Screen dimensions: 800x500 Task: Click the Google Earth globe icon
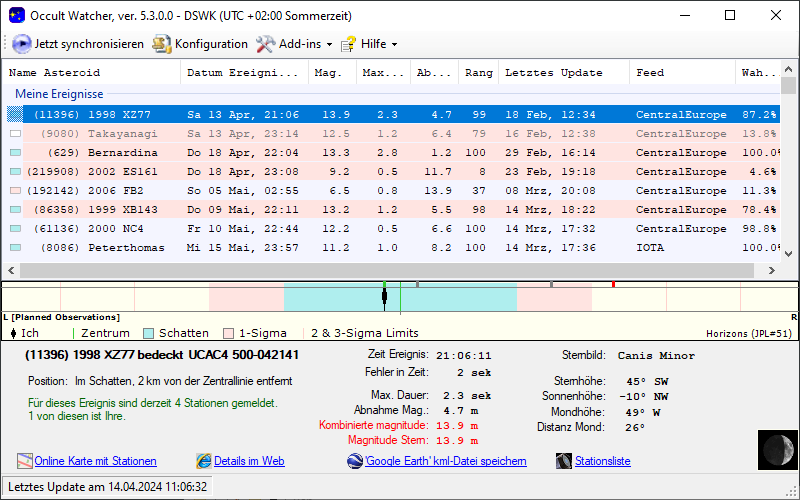click(x=355, y=461)
